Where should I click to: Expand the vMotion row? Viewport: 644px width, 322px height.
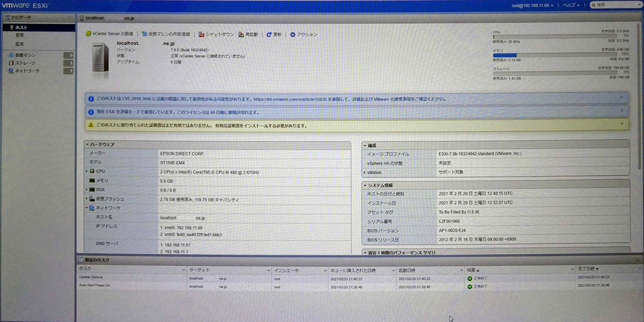coord(364,172)
